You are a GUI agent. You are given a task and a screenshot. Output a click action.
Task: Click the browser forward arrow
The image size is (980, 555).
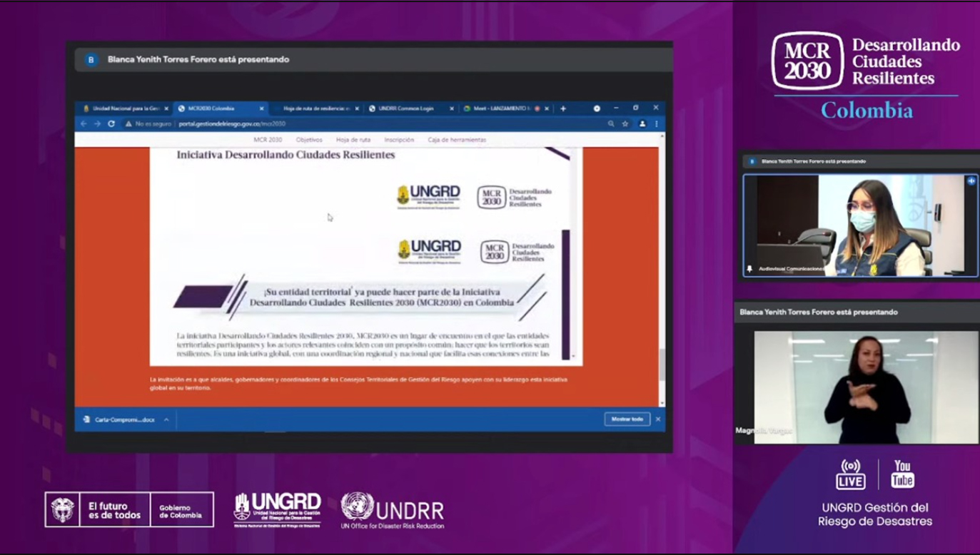coord(97,123)
